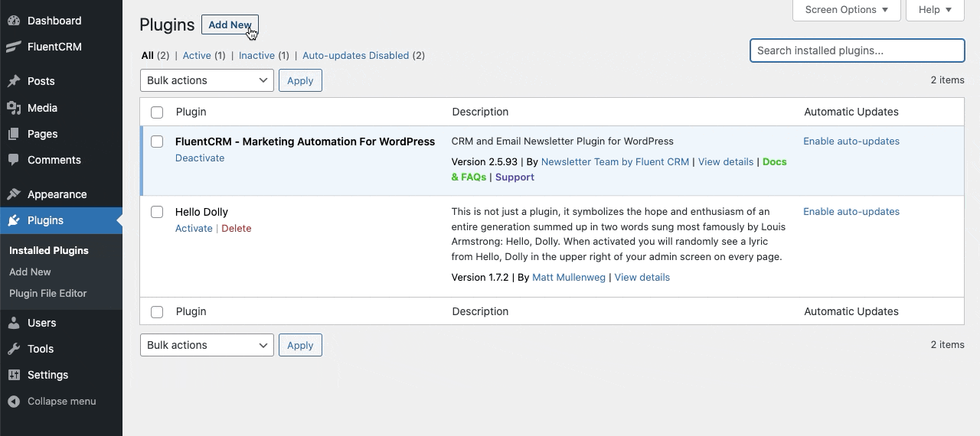Open Add New submenu item in sidebar
The width and height of the screenshot is (980, 436).
point(31,272)
